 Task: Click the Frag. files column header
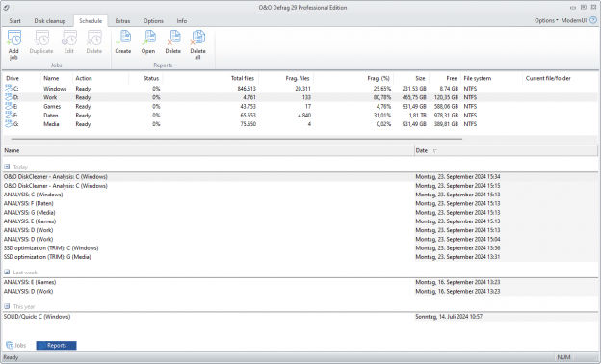tap(298, 78)
